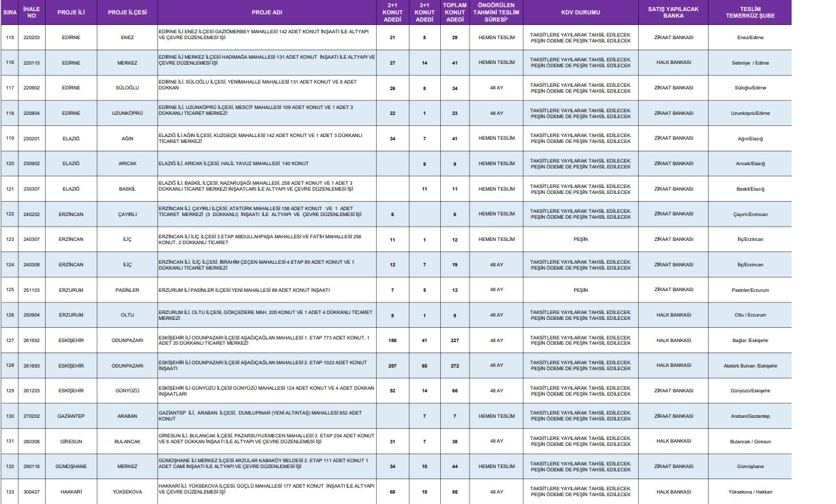Click the ARICAK district cell

click(x=128, y=163)
